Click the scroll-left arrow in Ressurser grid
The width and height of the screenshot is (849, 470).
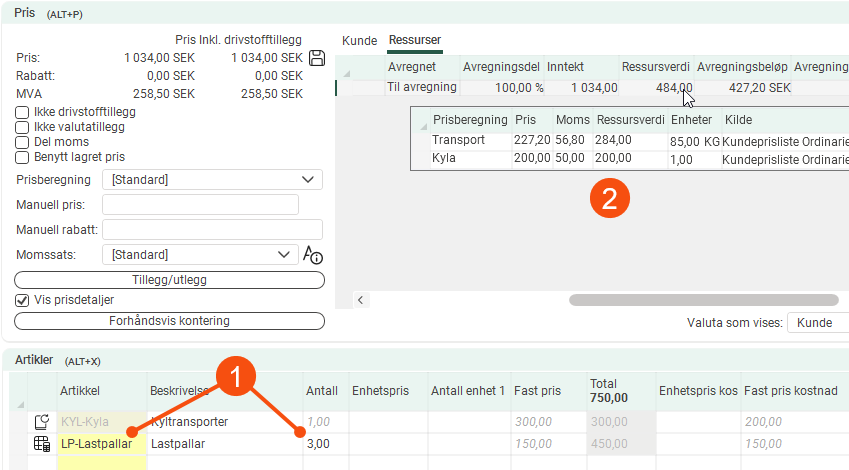coord(359,299)
